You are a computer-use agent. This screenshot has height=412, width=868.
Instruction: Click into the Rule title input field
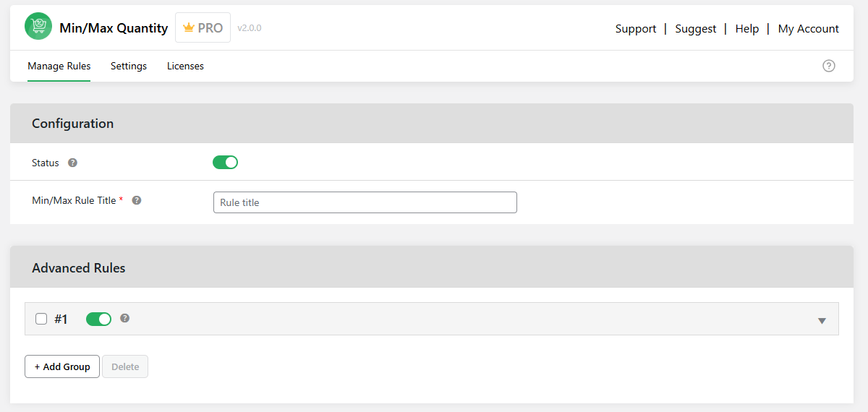click(x=365, y=202)
